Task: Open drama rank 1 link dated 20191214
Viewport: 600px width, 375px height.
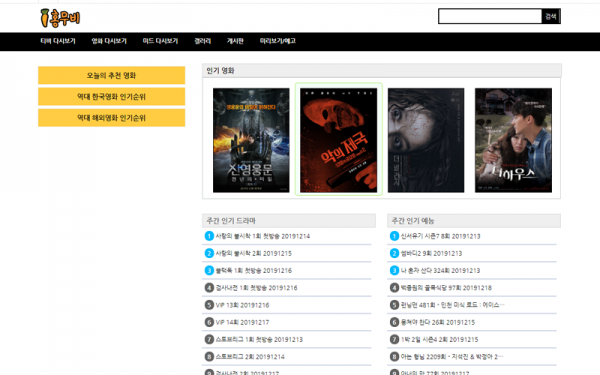Action: tap(262, 236)
